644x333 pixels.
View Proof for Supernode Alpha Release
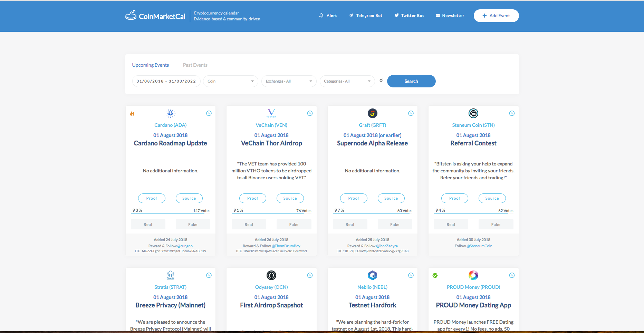tap(354, 198)
